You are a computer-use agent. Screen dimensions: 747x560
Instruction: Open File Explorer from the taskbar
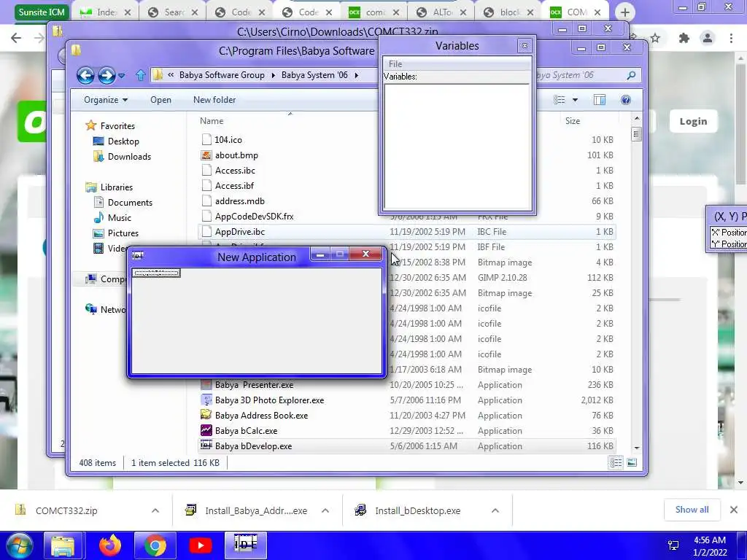coord(63,545)
